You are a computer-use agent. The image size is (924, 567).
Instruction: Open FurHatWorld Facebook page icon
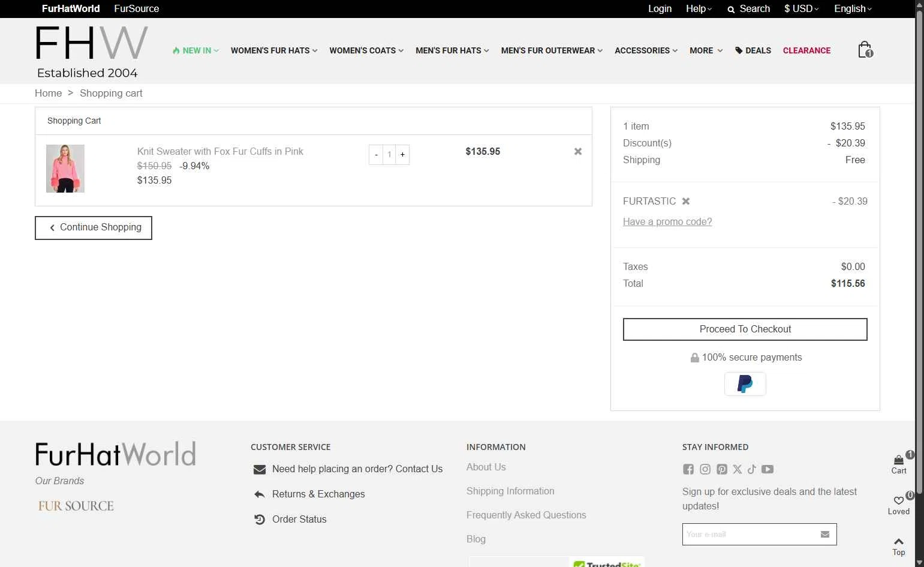tap(688, 469)
